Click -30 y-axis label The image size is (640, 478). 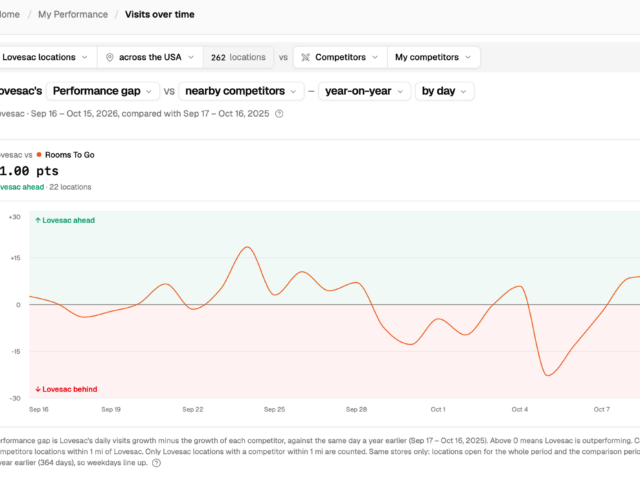pos(15,398)
